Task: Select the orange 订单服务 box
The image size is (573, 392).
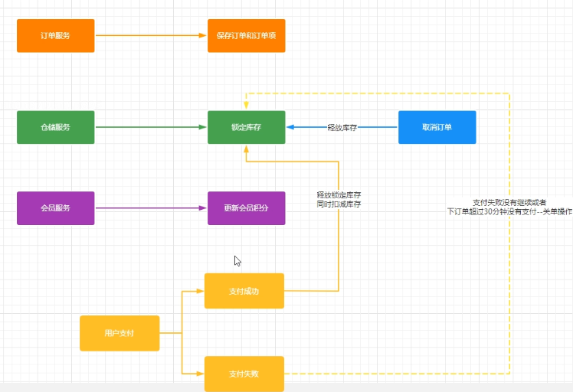Action: pos(56,36)
